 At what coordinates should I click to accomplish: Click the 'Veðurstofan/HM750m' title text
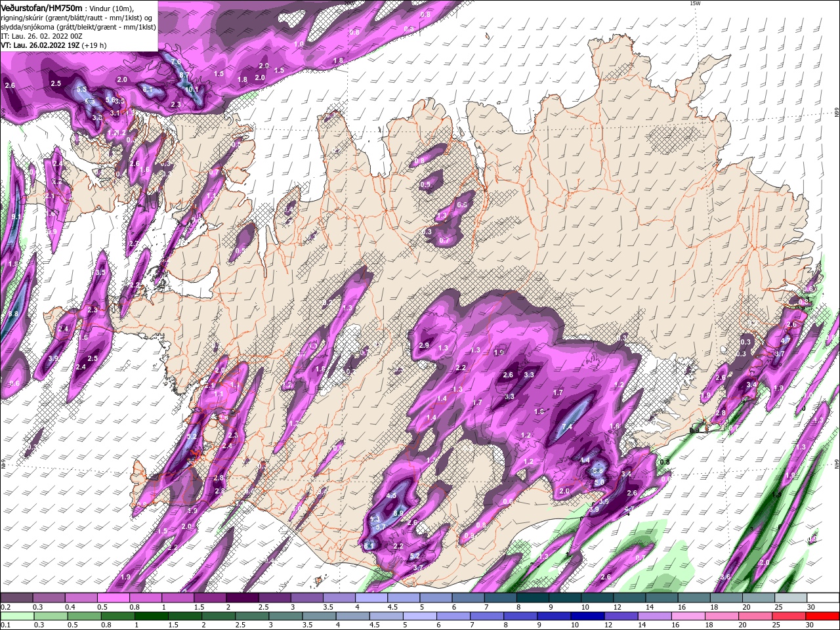click(x=41, y=7)
